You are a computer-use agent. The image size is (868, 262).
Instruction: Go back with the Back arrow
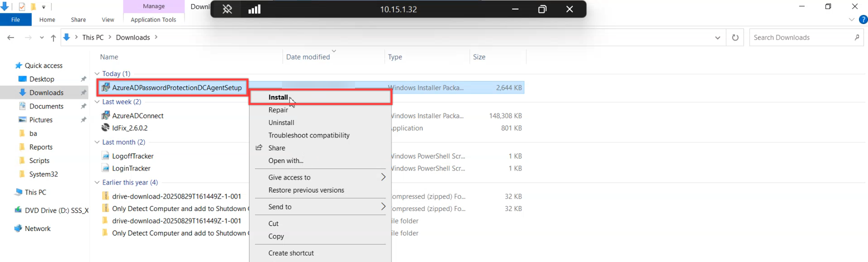[10, 37]
